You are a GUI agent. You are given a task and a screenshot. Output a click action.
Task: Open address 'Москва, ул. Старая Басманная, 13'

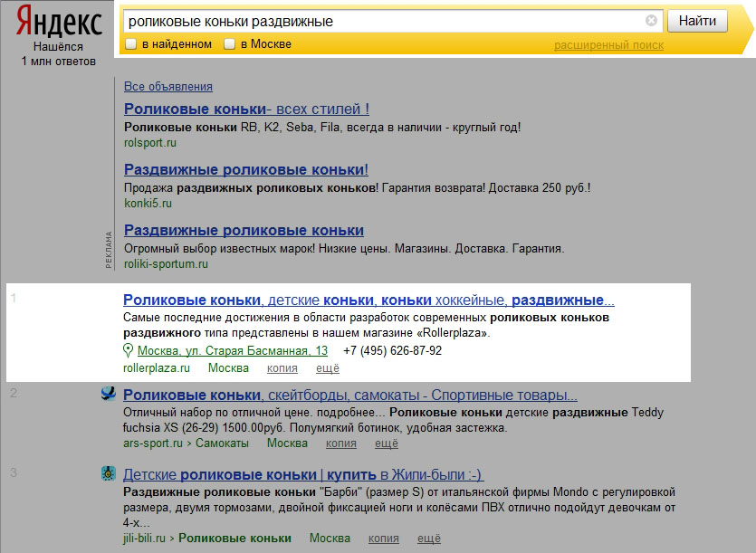[x=233, y=350]
